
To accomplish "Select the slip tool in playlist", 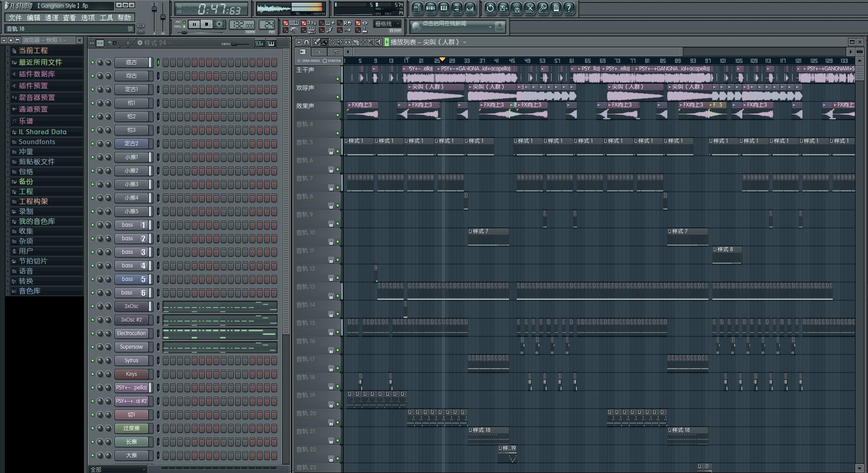I will pyautogui.click(x=348, y=42).
